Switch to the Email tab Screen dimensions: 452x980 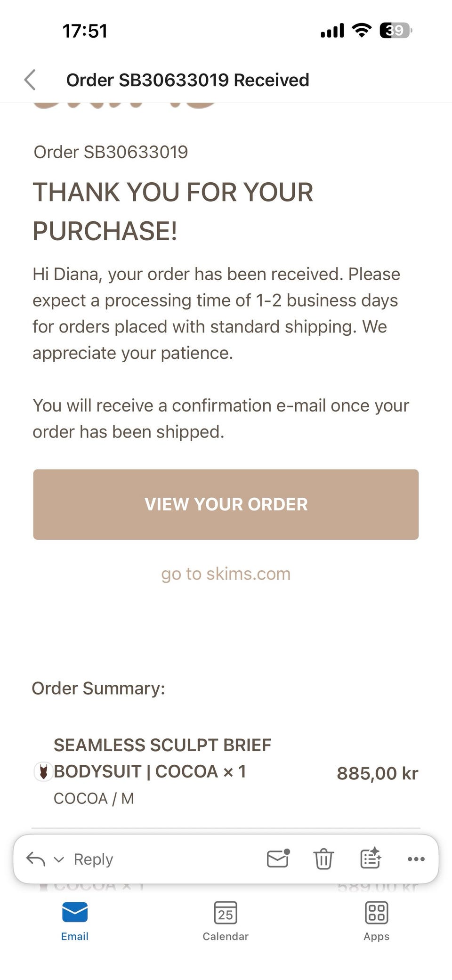(74, 921)
